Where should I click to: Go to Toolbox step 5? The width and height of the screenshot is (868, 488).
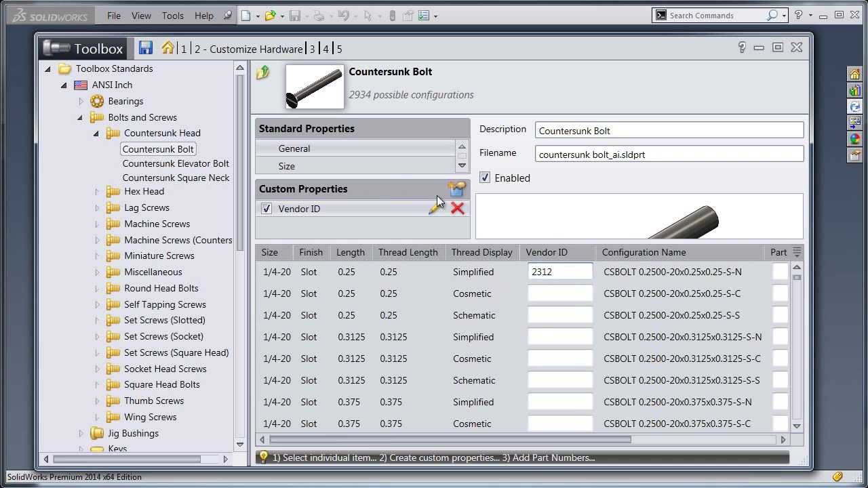[x=339, y=49]
